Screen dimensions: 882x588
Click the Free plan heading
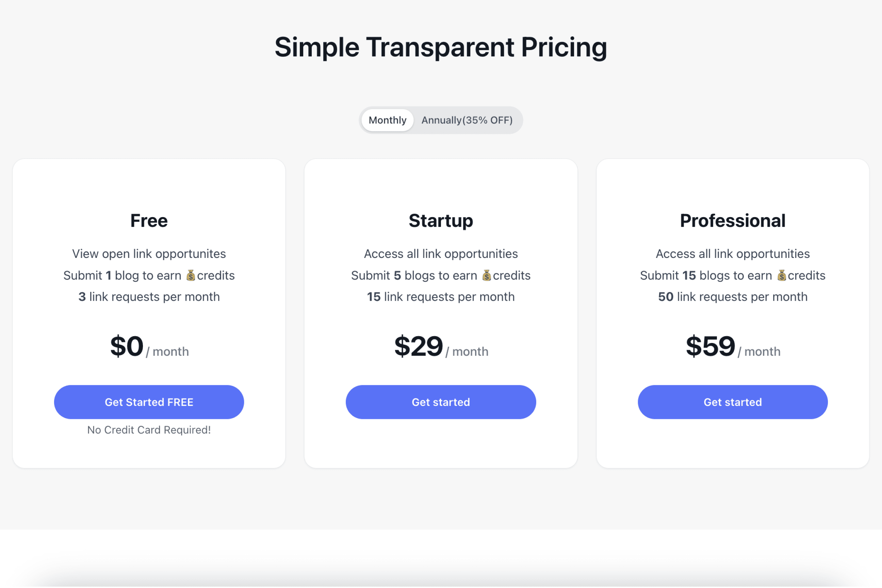[149, 220]
